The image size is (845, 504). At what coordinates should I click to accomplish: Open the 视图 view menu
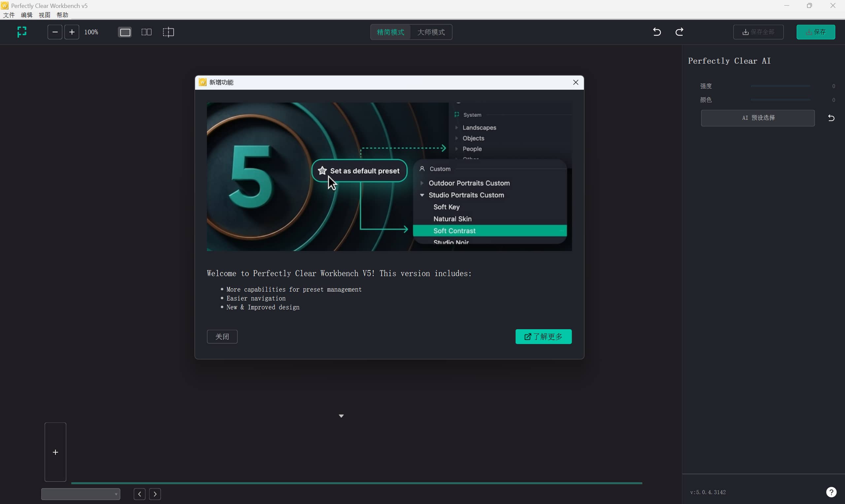point(45,15)
